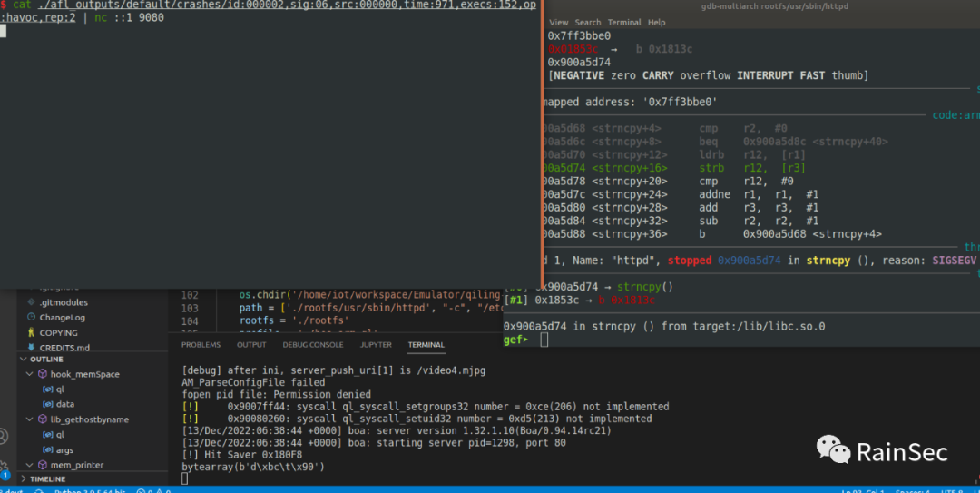
Task: Open the ChangeLog file
Action: [63, 317]
